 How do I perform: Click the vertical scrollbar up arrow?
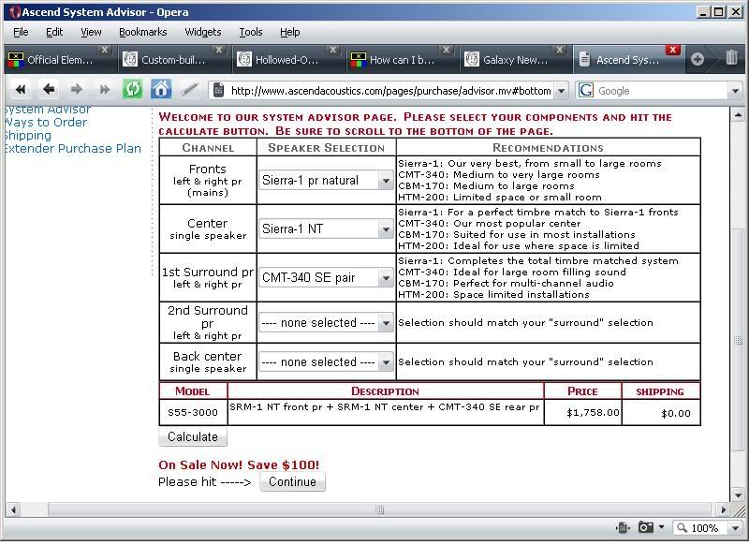tap(738, 114)
